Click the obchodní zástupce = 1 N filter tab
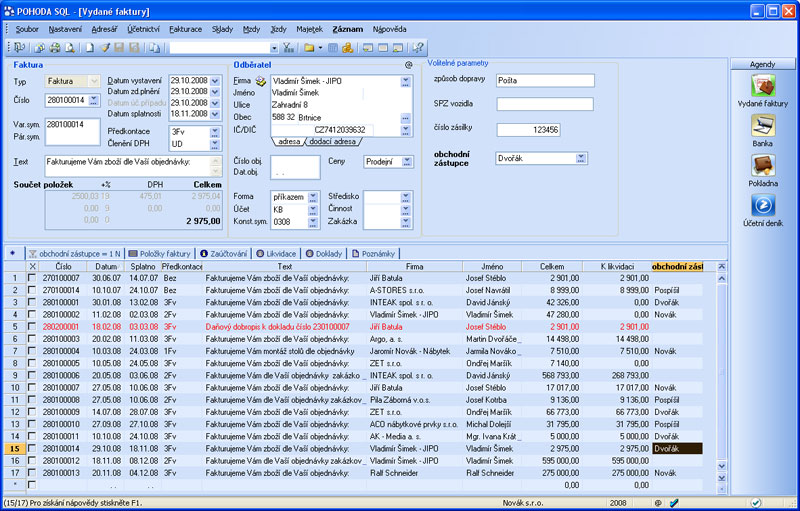This screenshot has width=800, height=511. pos(74,253)
